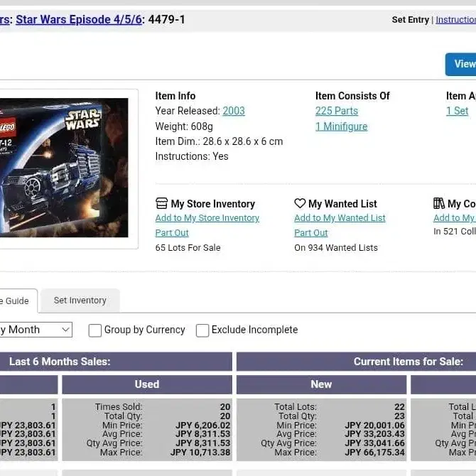This screenshot has height=476, width=476.
Task: Click the My Collection books icon
Action: pos(439,204)
